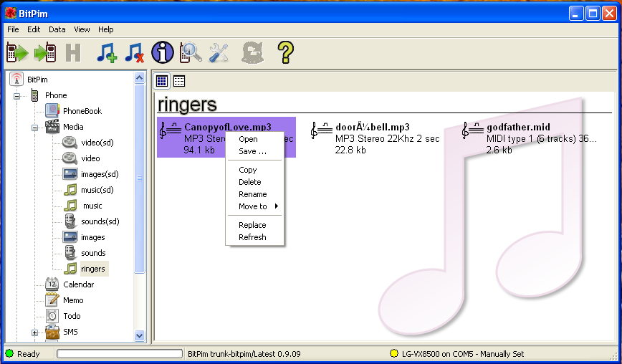Open the SMS tree item
This screenshot has height=364, width=622.
point(70,332)
